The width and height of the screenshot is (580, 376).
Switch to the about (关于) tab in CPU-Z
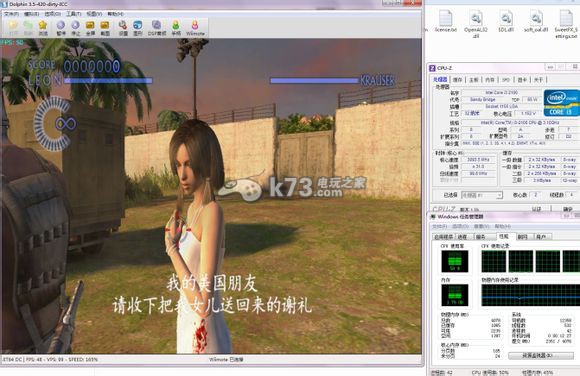(538, 80)
